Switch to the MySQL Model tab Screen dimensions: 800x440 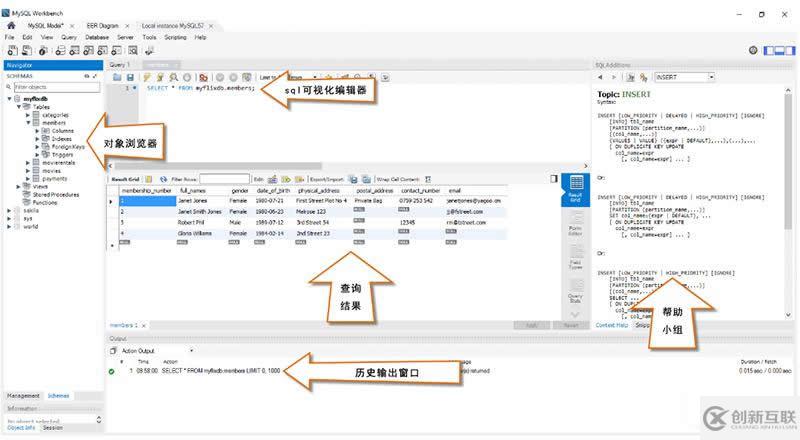coord(45,26)
